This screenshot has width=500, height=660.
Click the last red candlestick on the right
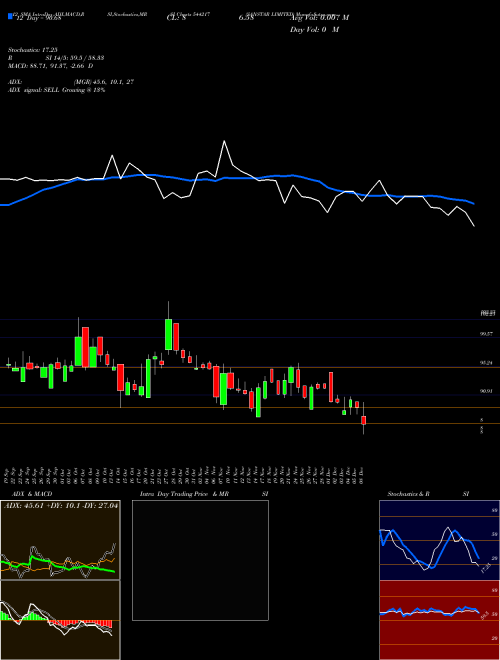(364, 420)
